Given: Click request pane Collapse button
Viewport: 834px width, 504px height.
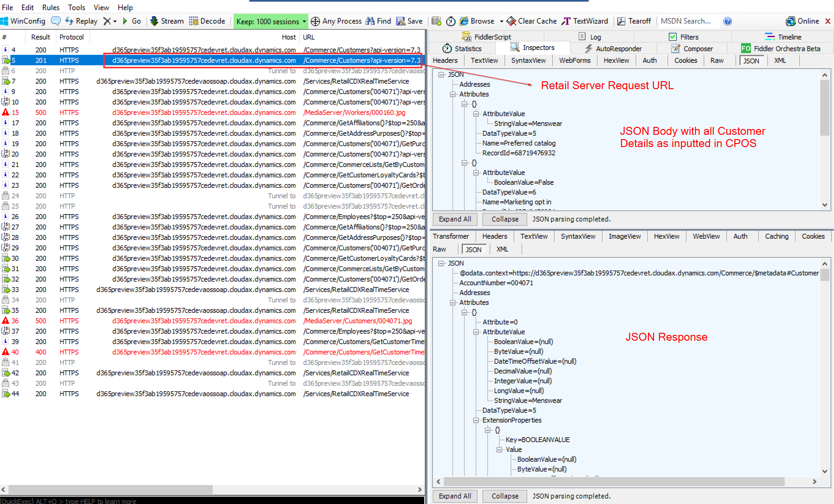Looking at the screenshot, I should 505,219.
